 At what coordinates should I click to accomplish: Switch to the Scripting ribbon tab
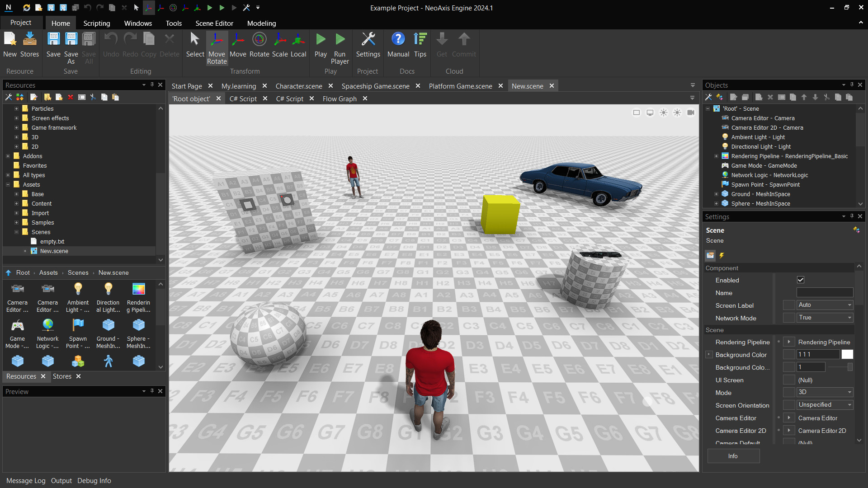96,23
